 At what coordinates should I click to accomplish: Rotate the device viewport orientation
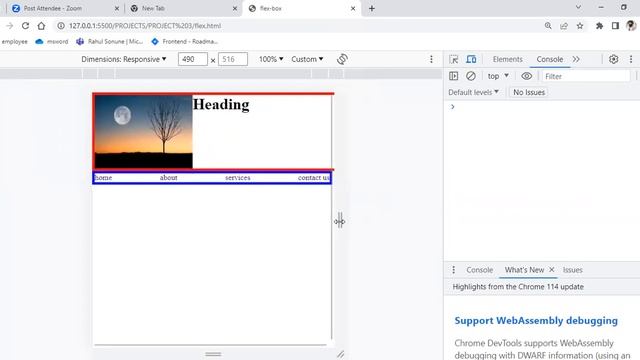click(342, 59)
